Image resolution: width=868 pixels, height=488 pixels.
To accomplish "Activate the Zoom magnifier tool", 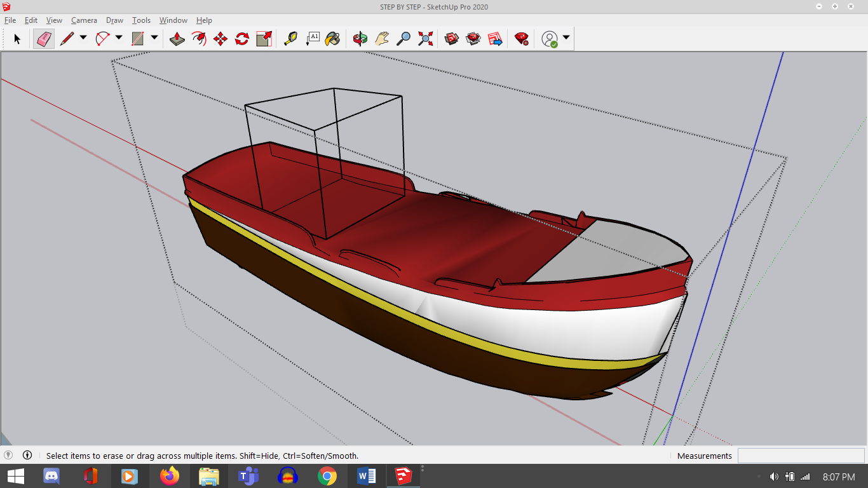I will (403, 39).
